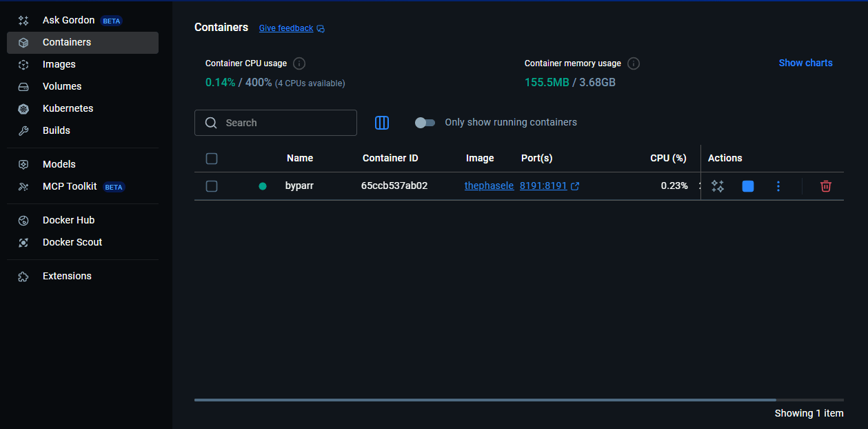The image size is (868, 429).
Task: Click the Volumes drive icon in sidebar
Action: tap(23, 87)
